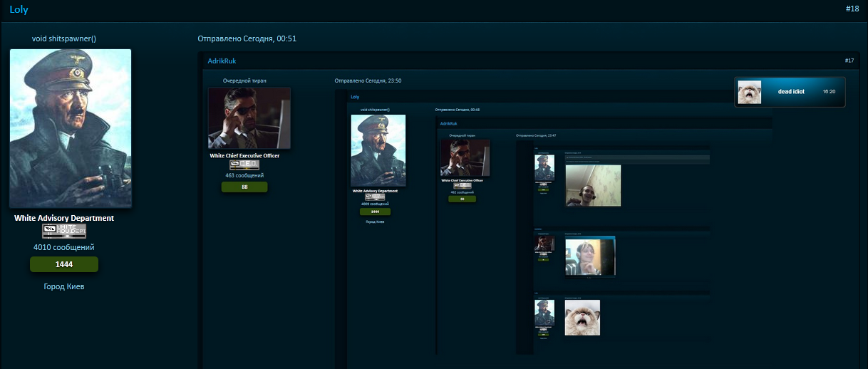Select the large 'Город Киев' location text
Screen dimensions: 868x369
(64, 286)
